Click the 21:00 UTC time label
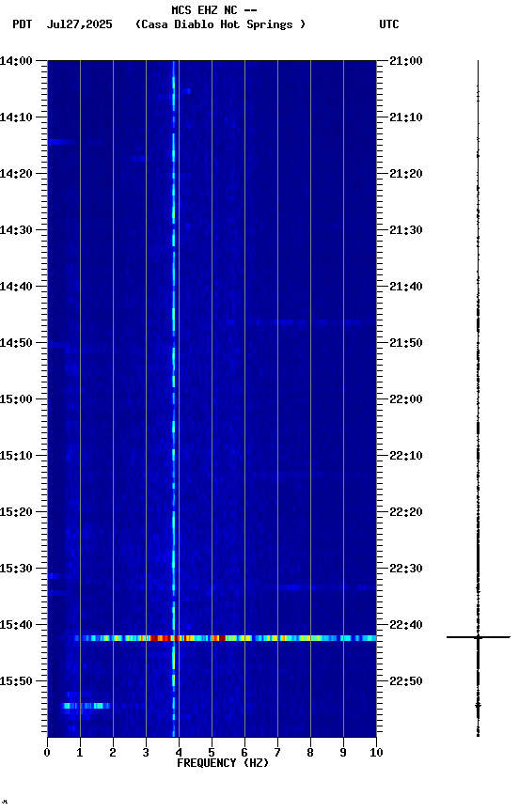 click(406, 61)
